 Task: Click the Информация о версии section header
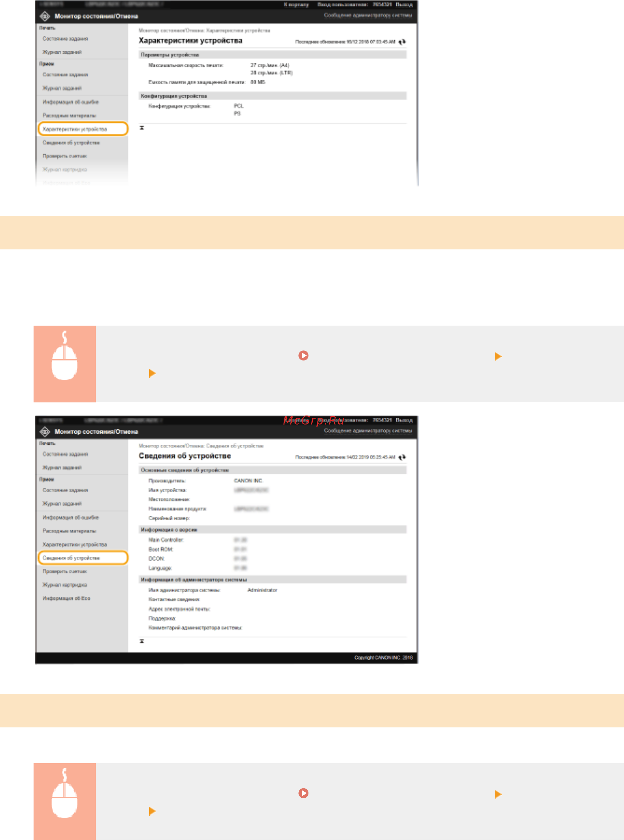[272, 530]
